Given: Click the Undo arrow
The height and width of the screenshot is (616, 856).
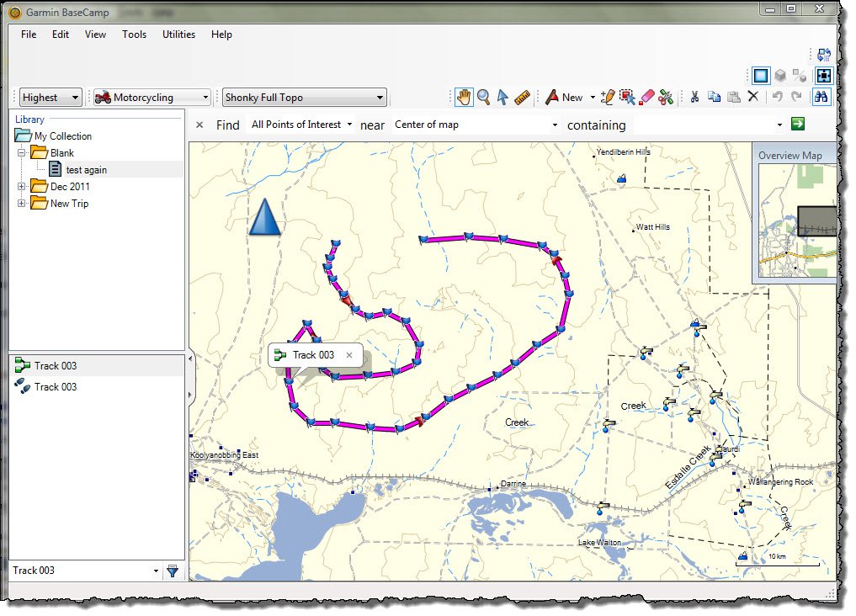Looking at the screenshot, I should 777,97.
